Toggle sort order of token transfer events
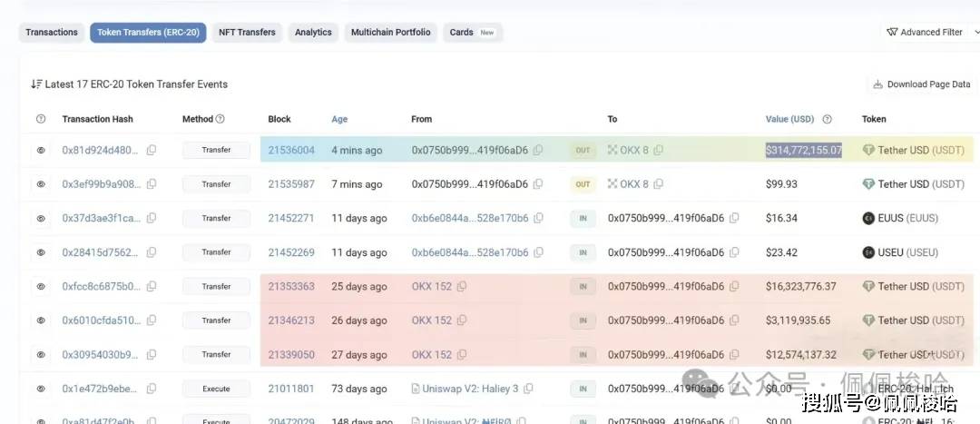The height and width of the screenshot is (424, 980). click(x=36, y=84)
